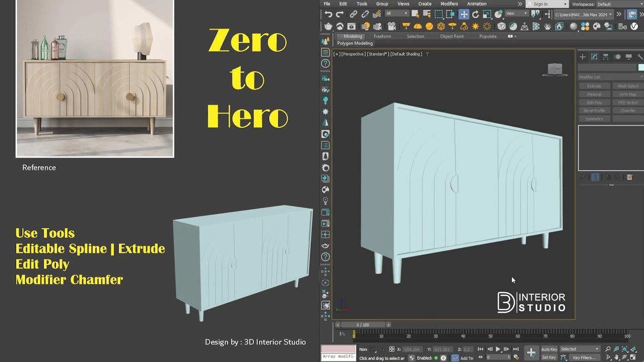Screen dimensions: 644x362
Task: Click the Perspective viewport label
Action: coord(352,54)
